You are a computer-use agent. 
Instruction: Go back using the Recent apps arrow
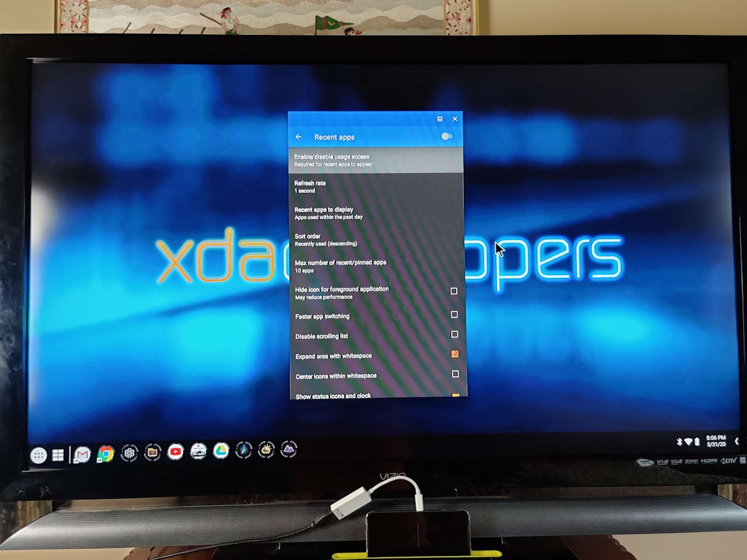click(x=299, y=136)
